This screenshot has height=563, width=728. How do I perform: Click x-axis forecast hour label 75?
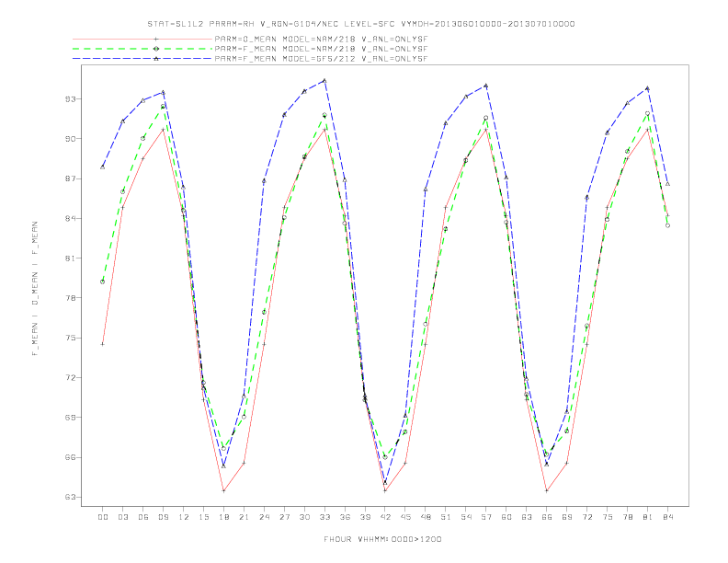pyautogui.click(x=608, y=517)
